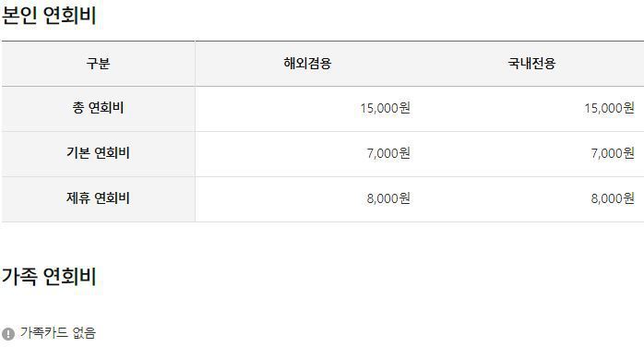Click the 8,000원 value under 국내전용
Image resolution: width=644 pixels, height=359 pixels.
(613, 198)
